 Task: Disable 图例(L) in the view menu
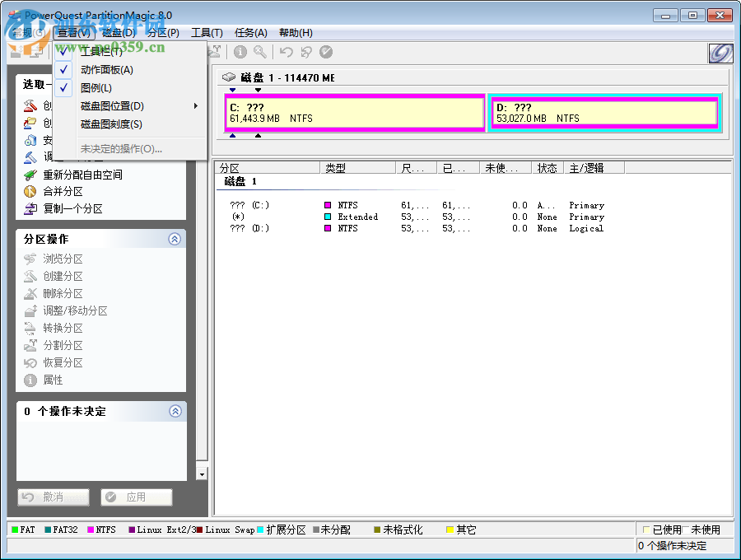tap(95, 87)
